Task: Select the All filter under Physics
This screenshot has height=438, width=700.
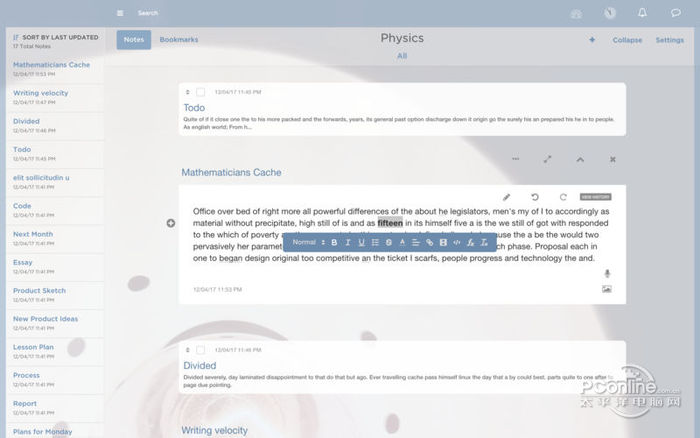Action: click(x=402, y=56)
